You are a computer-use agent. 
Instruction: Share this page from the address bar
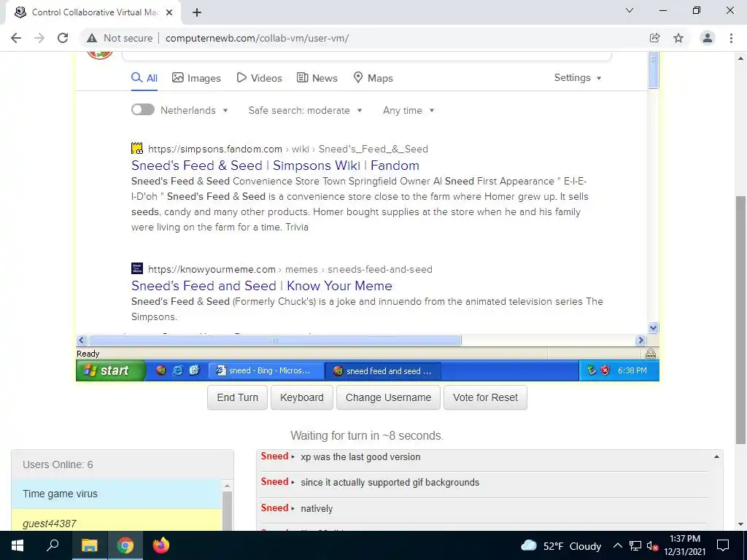(x=654, y=38)
